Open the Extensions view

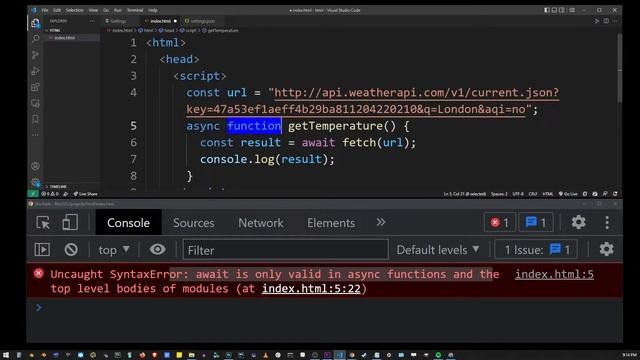pyautogui.click(x=36, y=87)
